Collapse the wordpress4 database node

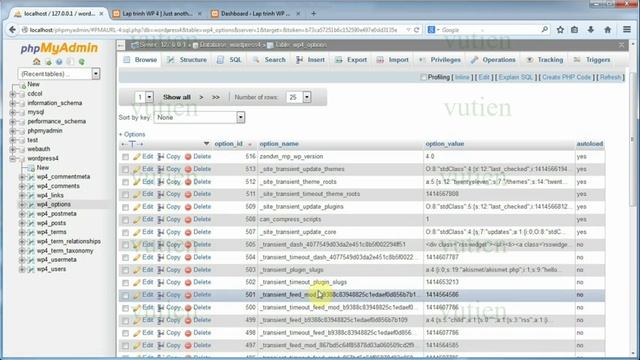click(x=13, y=159)
